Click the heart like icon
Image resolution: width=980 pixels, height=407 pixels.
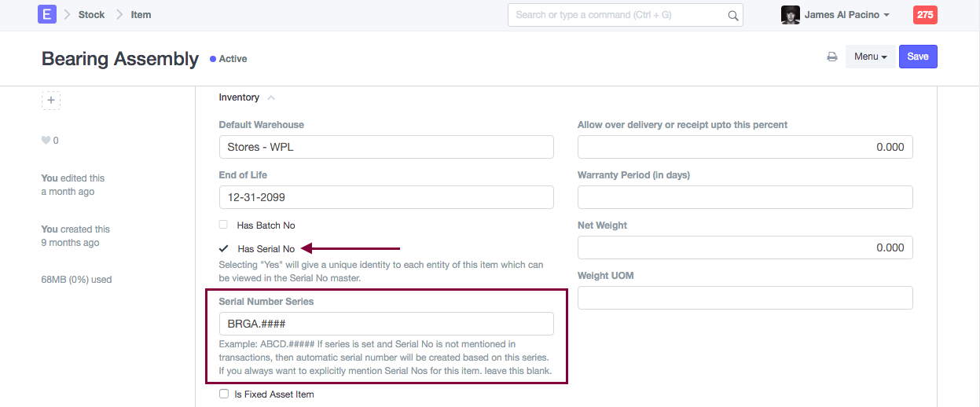tap(46, 141)
